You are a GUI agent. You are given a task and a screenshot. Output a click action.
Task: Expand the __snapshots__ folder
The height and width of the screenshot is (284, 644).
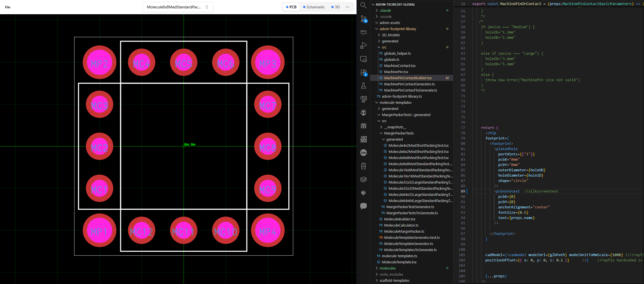(x=395, y=127)
